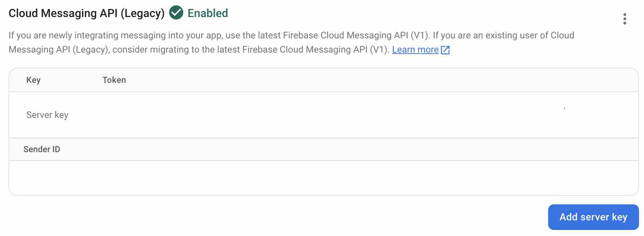The height and width of the screenshot is (236, 644).
Task: Click the empty token cell for Server key
Action: (x=330, y=115)
